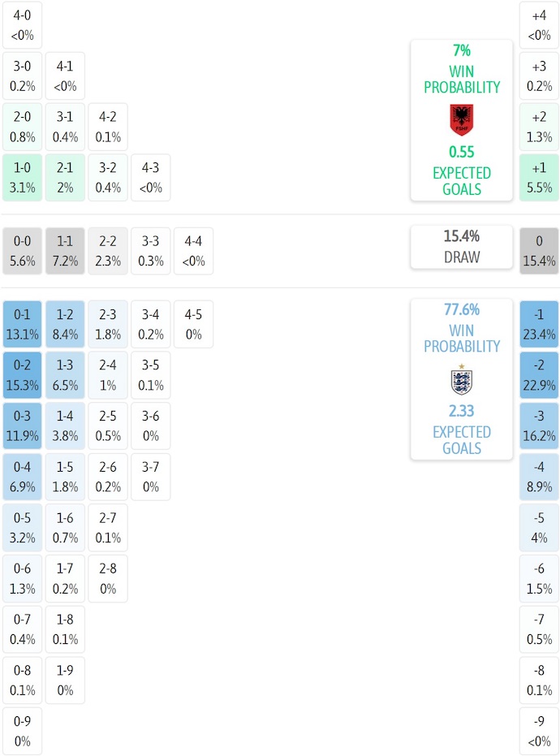Image resolution: width=560 pixels, height=756 pixels.
Task: Click the +1 goal difference cell
Action: [x=539, y=177]
